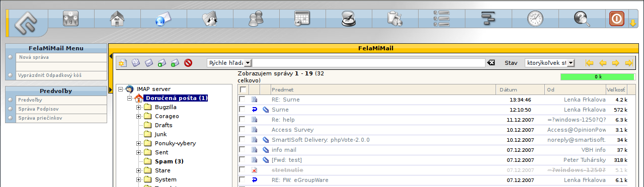Viewport: 644px width, 187px height.
Task: Open the magnifier search app icon
Action: pyautogui.click(x=582, y=19)
